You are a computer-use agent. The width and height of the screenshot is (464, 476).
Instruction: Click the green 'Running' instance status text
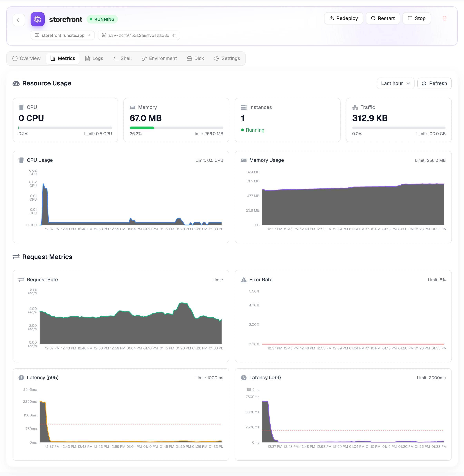pos(255,130)
